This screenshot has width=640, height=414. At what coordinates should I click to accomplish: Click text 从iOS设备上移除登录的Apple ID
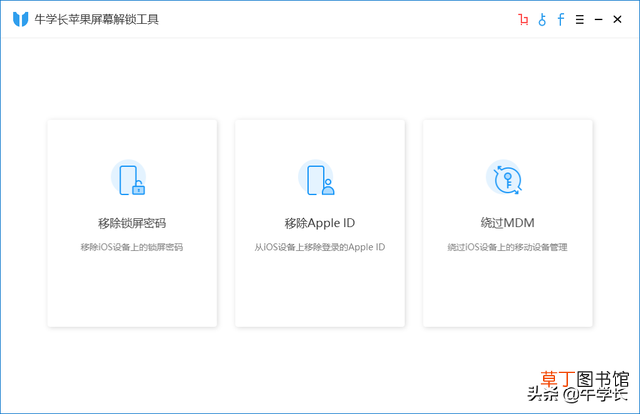(x=320, y=247)
